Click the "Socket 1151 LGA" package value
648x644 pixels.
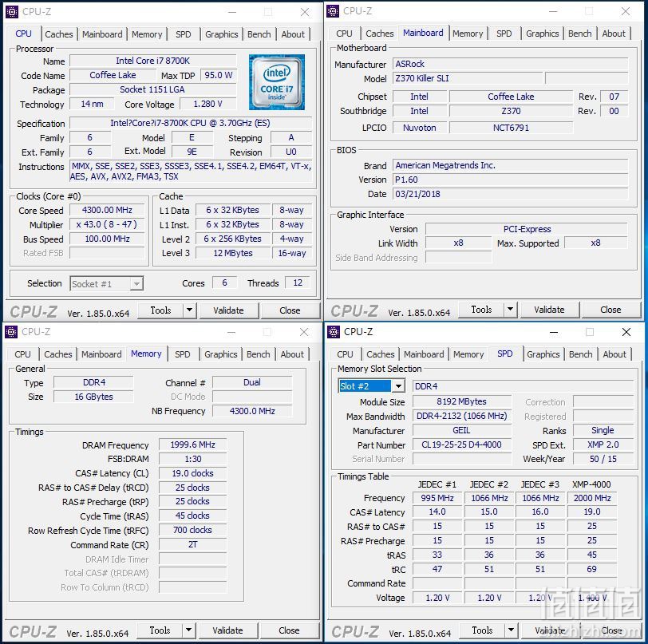click(153, 89)
